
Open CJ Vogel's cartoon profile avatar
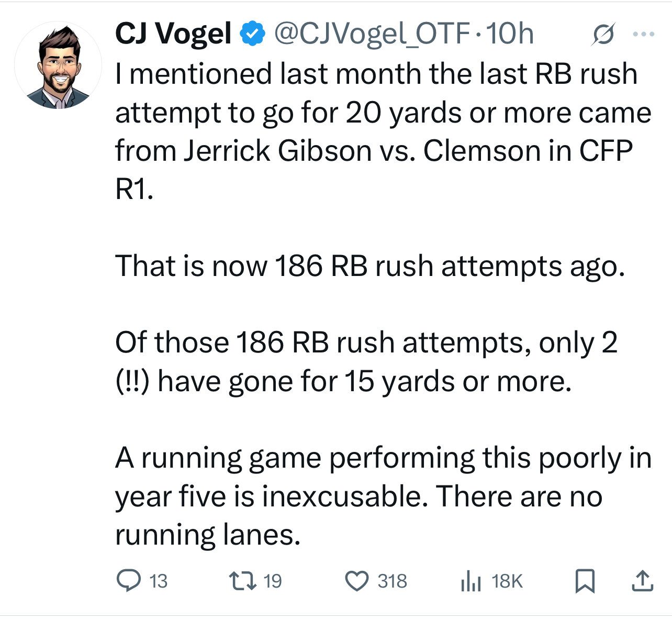[59, 66]
